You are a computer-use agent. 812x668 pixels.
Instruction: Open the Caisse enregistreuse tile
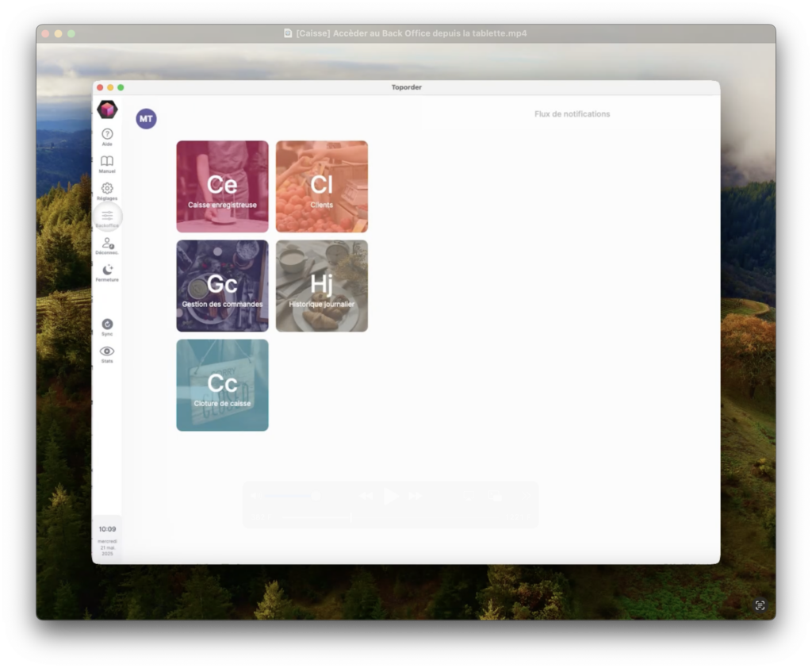222,186
